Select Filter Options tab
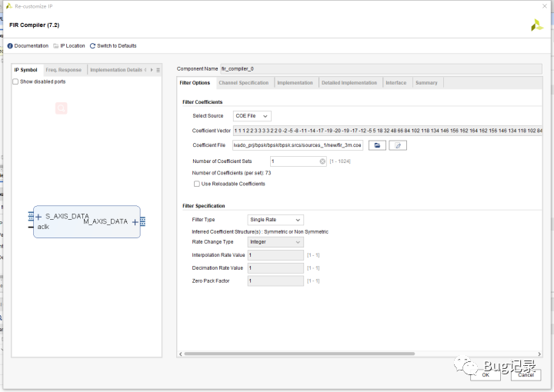This screenshot has height=392, width=554. [x=195, y=83]
